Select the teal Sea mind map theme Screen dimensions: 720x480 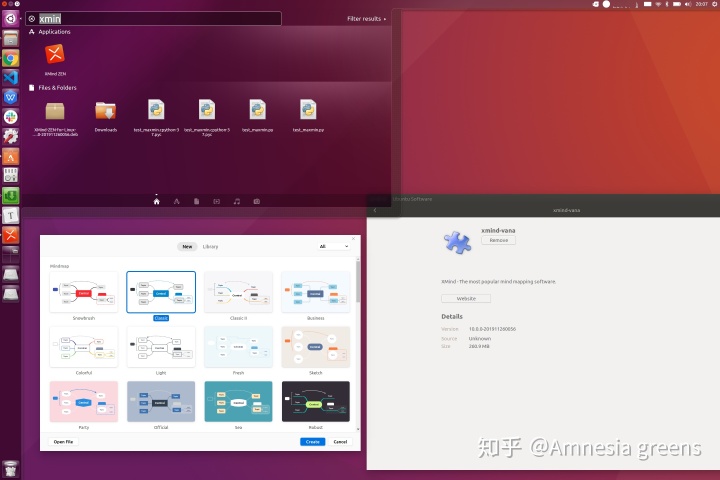(238, 401)
